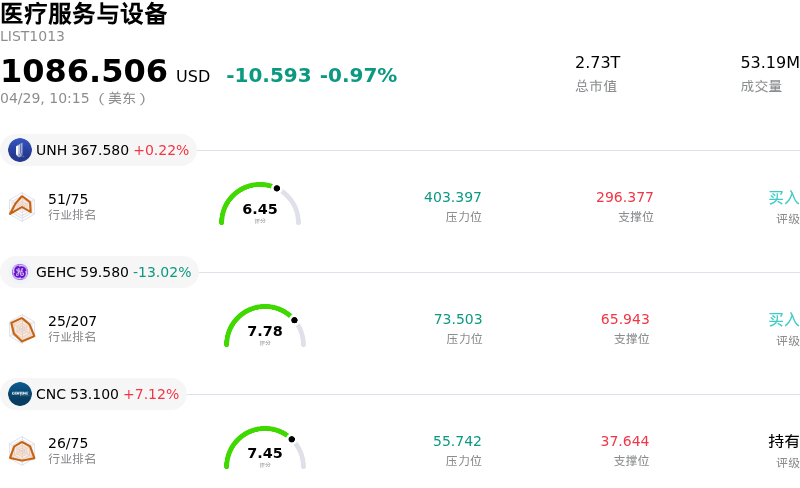
Task: Click the radar chart icon beside 25/207
Action: click(21, 328)
